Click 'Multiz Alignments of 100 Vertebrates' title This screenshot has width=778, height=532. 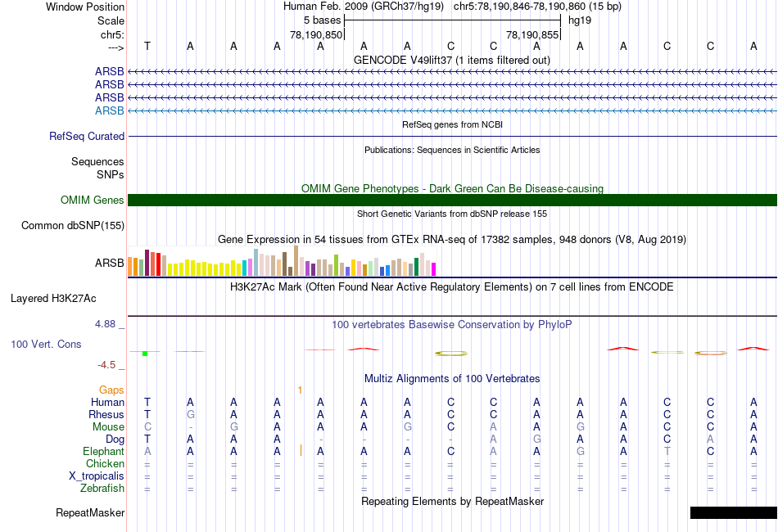click(x=452, y=379)
